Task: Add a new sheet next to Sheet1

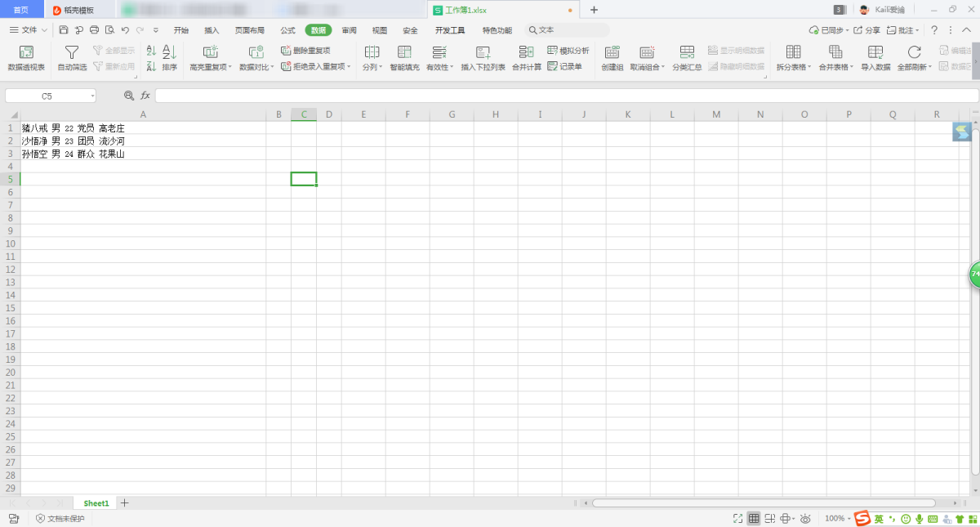Action: [x=125, y=503]
